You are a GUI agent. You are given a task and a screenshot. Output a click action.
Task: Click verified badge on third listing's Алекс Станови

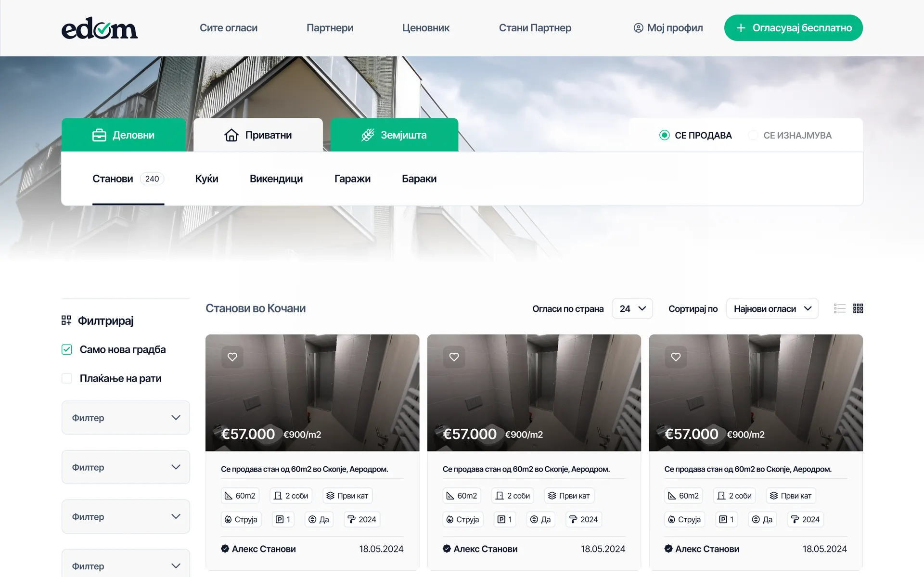click(x=668, y=549)
